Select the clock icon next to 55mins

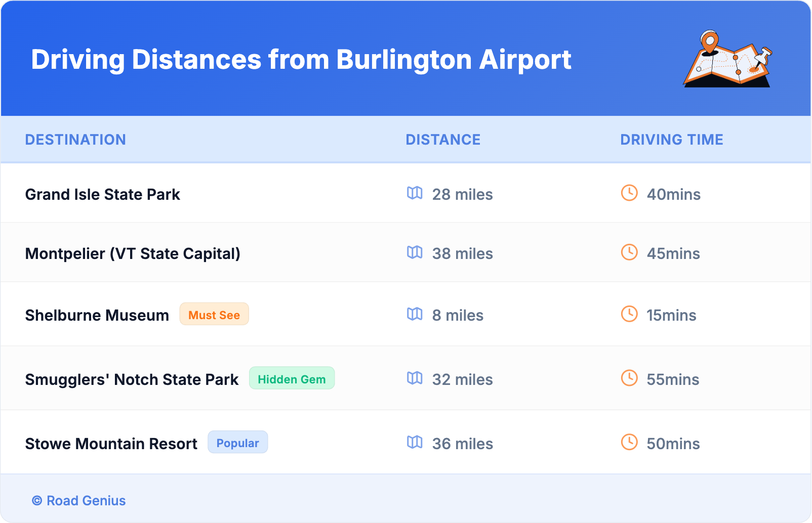tap(629, 379)
